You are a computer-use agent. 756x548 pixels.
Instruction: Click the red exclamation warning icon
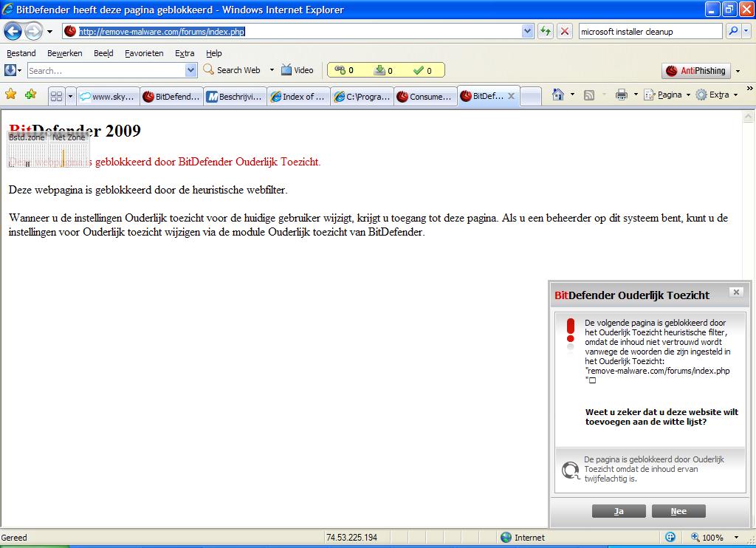coord(571,330)
